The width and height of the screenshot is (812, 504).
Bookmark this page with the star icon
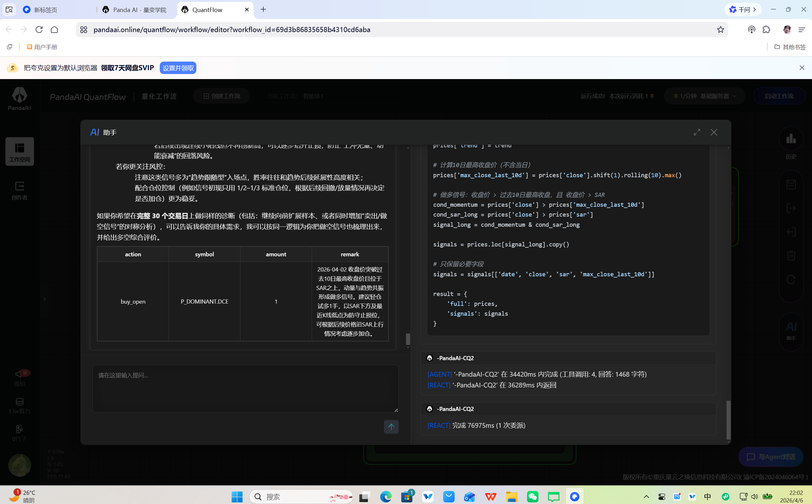tap(721, 29)
